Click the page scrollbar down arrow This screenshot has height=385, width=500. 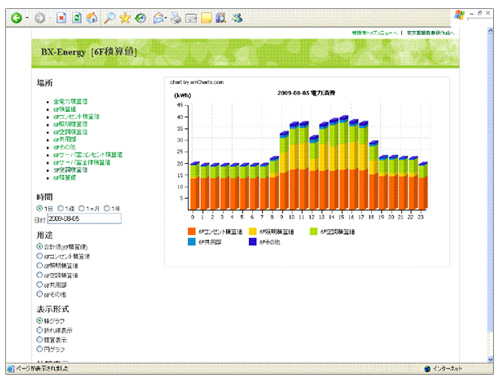pos(490,359)
